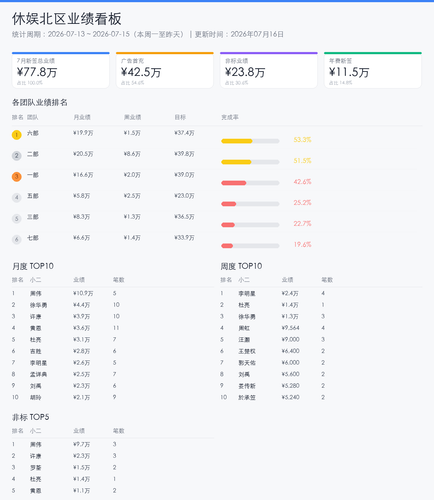Click the 月度 TOP10 section heading
Viewport: 434px width, 500px height.
click(x=33, y=266)
